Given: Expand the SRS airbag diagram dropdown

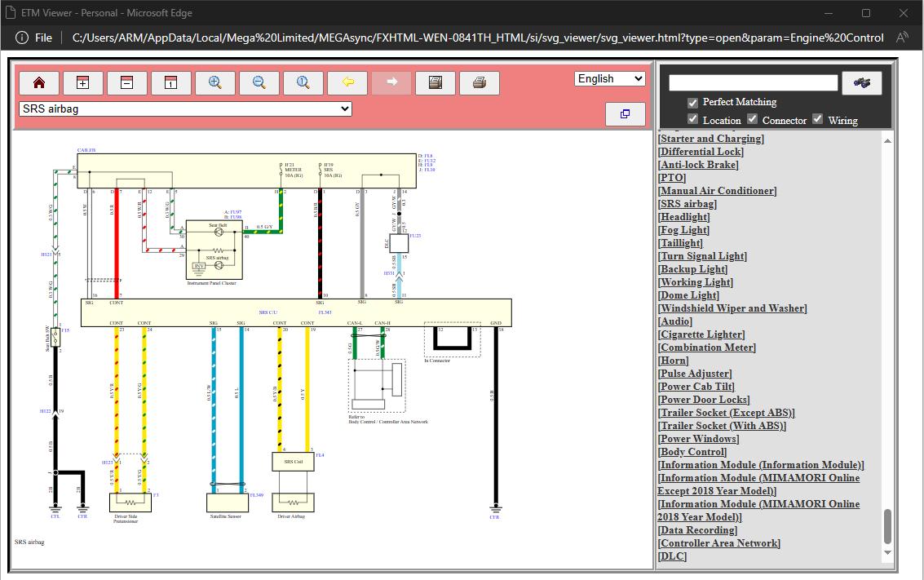Looking at the screenshot, I should 186,108.
